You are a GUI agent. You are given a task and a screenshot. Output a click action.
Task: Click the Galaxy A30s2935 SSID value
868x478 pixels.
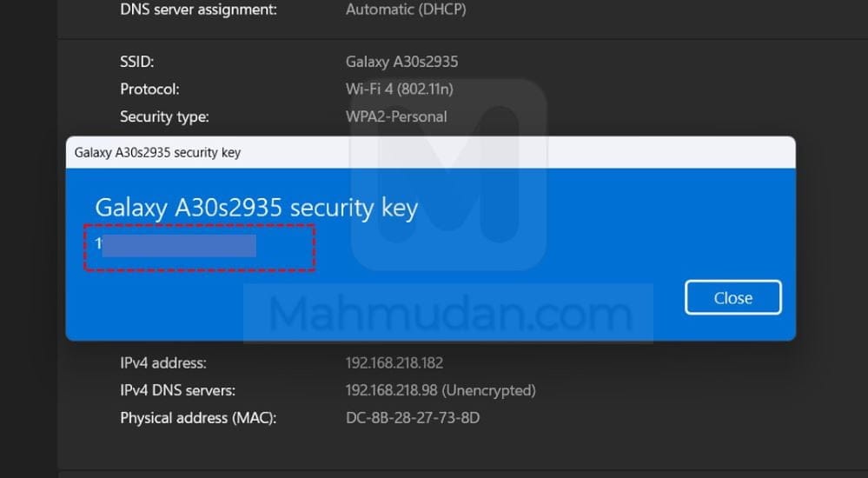pyautogui.click(x=401, y=62)
